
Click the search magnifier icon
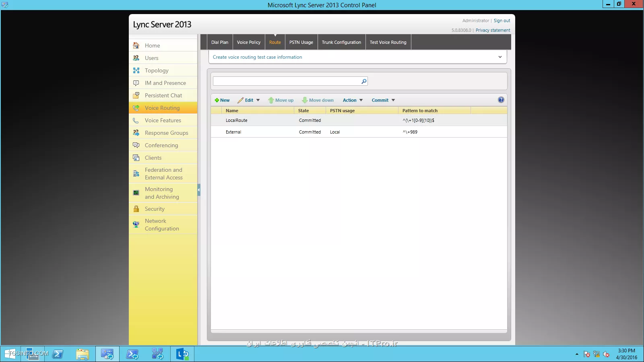click(x=364, y=81)
